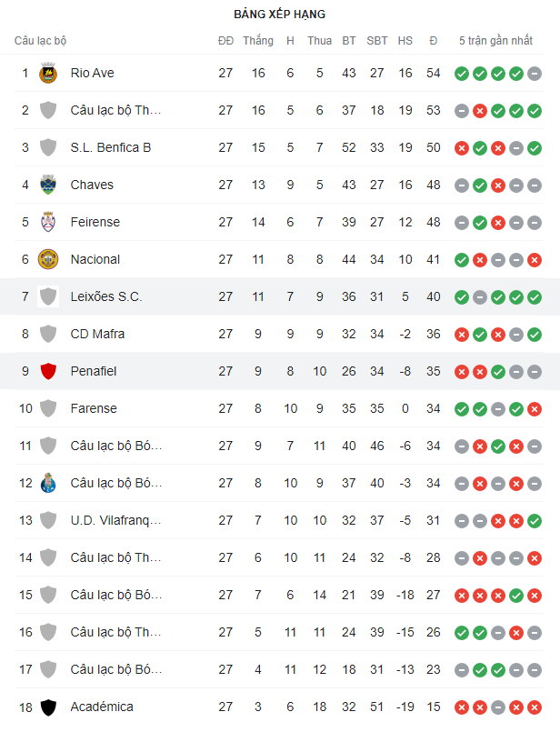
Task: Click the only green win icon in Nacional's form
Action: click(x=462, y=259)
